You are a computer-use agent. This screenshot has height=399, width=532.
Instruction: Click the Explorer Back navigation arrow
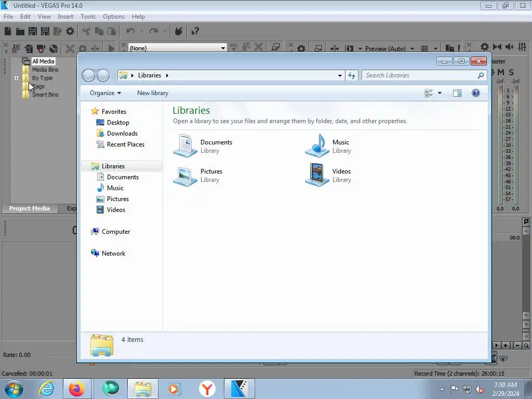coord(88,75)
